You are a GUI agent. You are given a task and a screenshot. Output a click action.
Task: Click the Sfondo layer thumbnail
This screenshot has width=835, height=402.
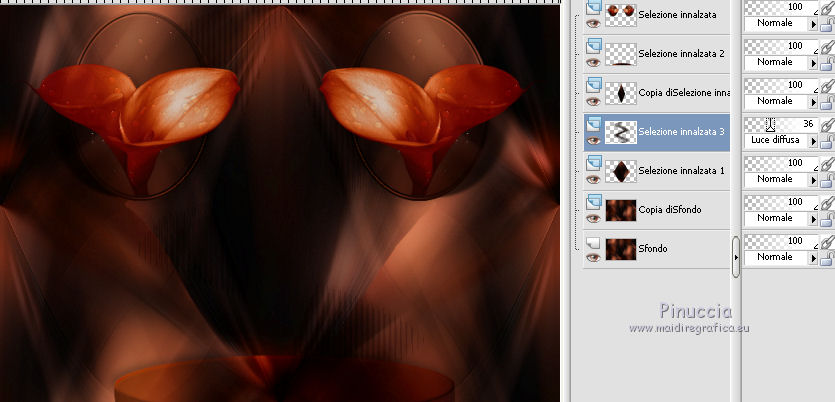[621, 249]
